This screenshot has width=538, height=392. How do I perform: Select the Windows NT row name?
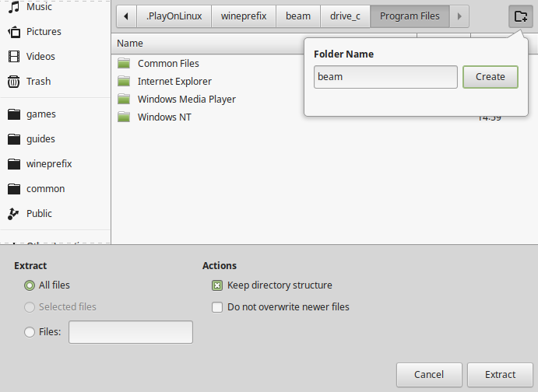164,117
